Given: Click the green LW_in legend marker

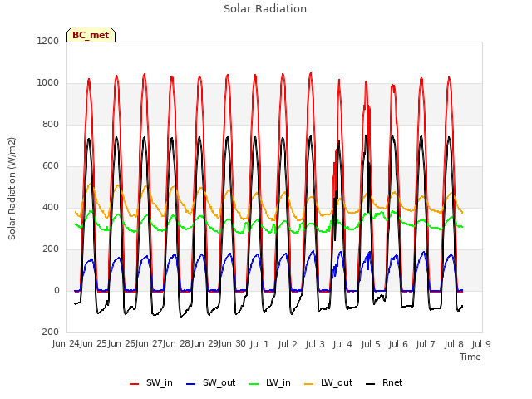Looking at the screenshot, I should (254, 384).
